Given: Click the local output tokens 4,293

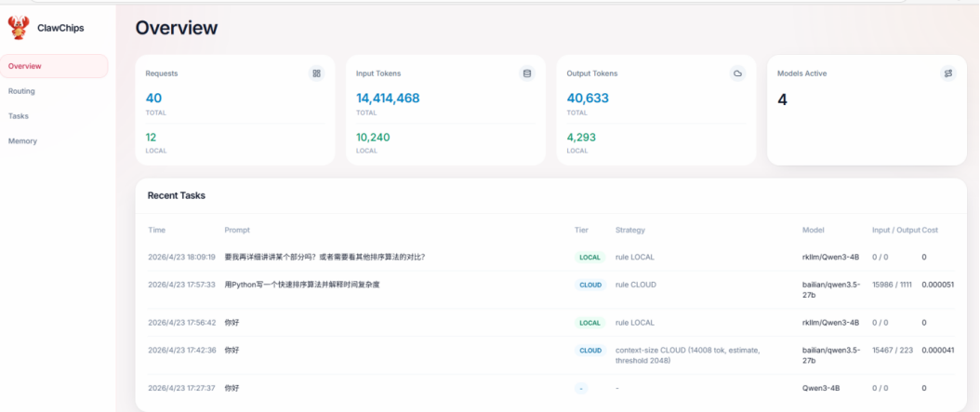Looking at the screenshot, I should 581,137.
